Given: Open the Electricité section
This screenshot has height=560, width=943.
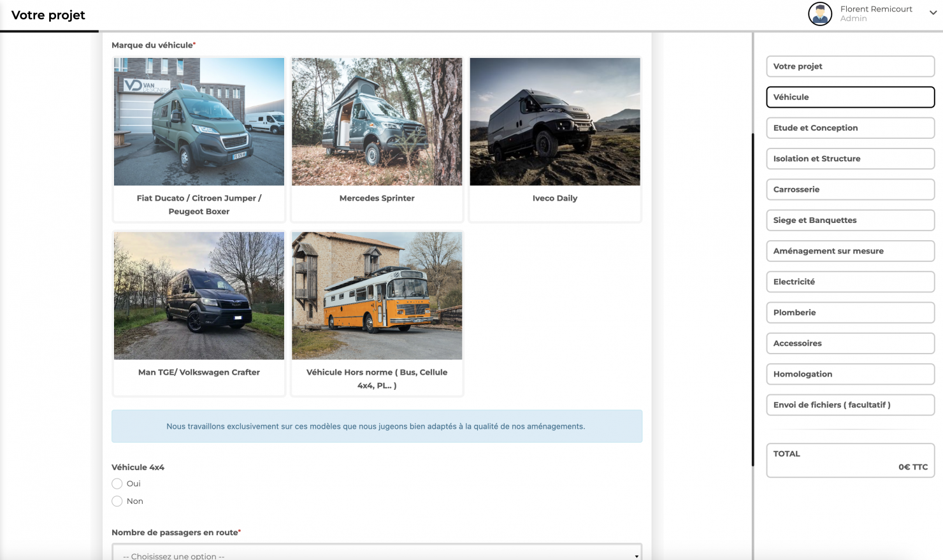Looking at the screenshot, I should 850,282.
